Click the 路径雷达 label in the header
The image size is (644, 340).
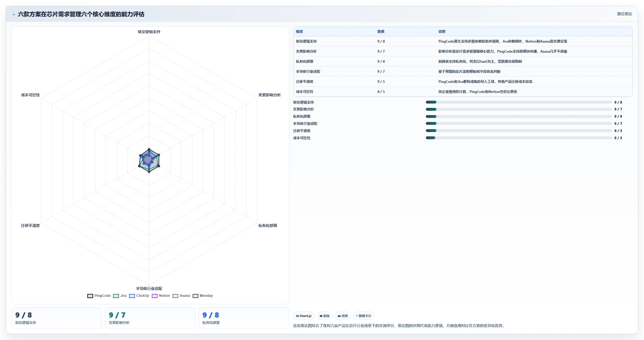[624, 14]
